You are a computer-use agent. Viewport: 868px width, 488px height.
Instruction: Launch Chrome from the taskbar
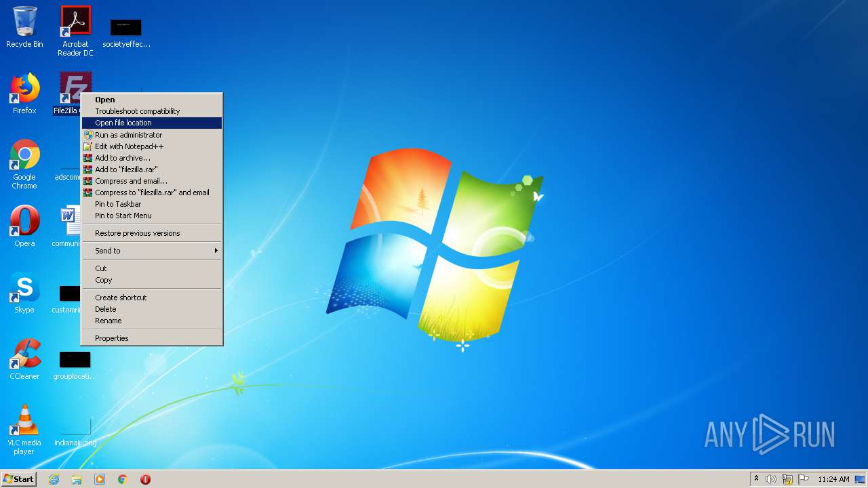coord(123,479)
